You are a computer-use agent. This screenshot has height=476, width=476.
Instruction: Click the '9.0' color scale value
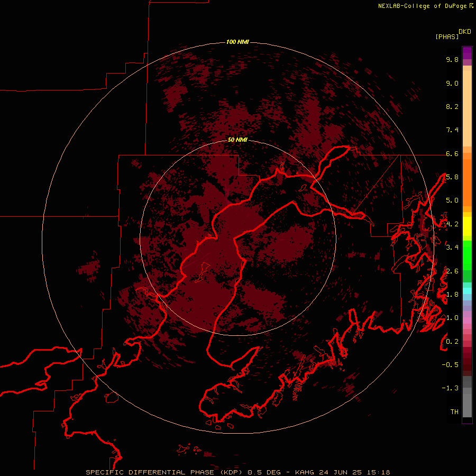click(x=452, y=83)
